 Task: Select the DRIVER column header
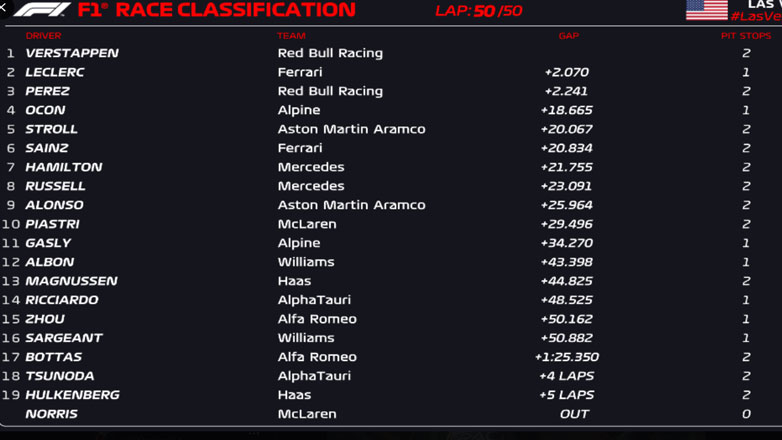(44, 36)
